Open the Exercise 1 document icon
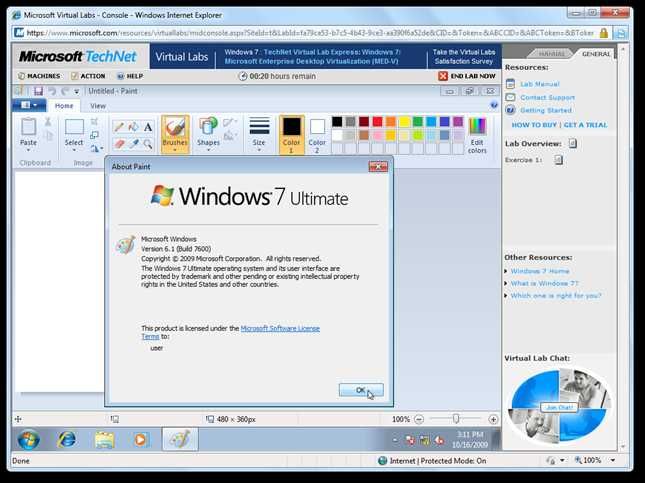The height and width of the screenshot is (483, 645). [558, 160]
